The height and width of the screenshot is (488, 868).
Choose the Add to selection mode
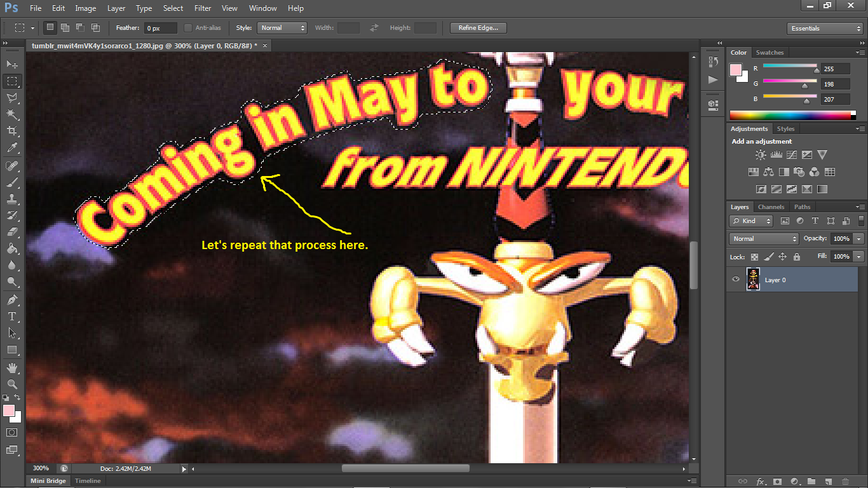[x=65, y=27]
